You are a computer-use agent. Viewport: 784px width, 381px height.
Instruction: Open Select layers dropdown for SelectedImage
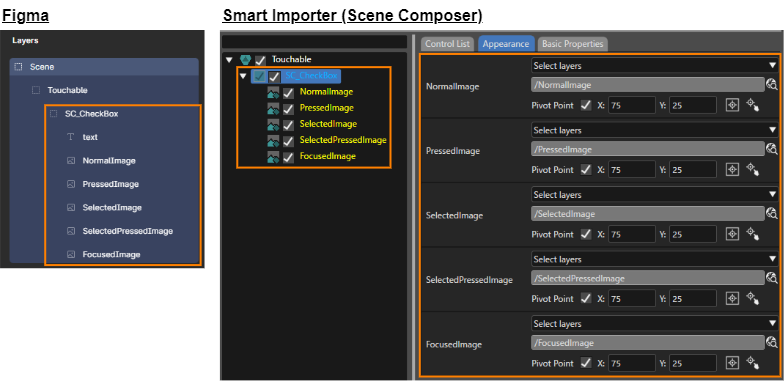click(654, 195)
